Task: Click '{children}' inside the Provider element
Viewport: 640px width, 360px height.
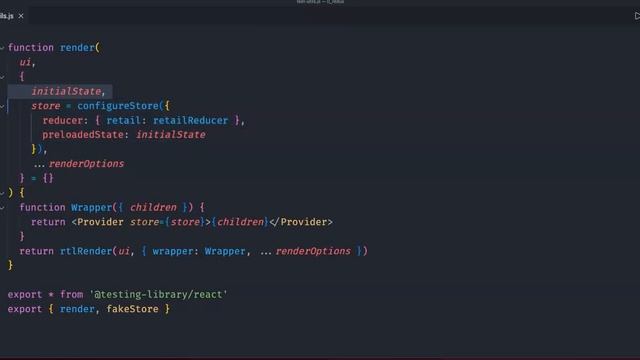Action: point(240,222)
